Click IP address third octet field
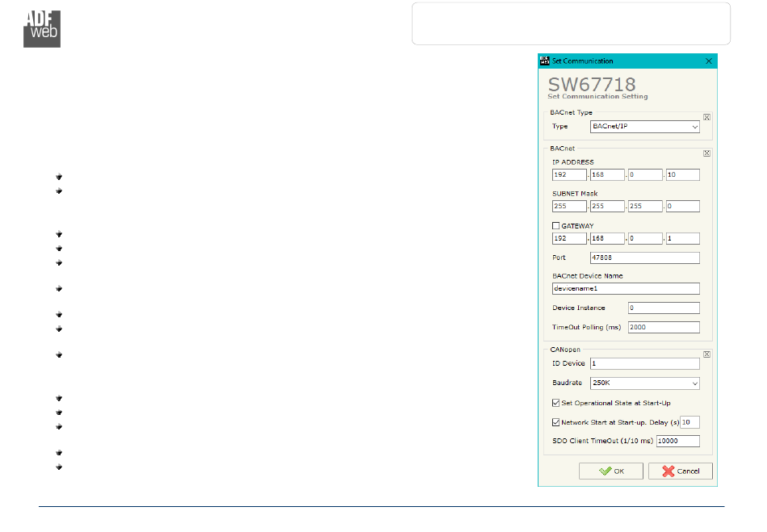The height and width of the screenshot is (532, 767). point(645,174)
